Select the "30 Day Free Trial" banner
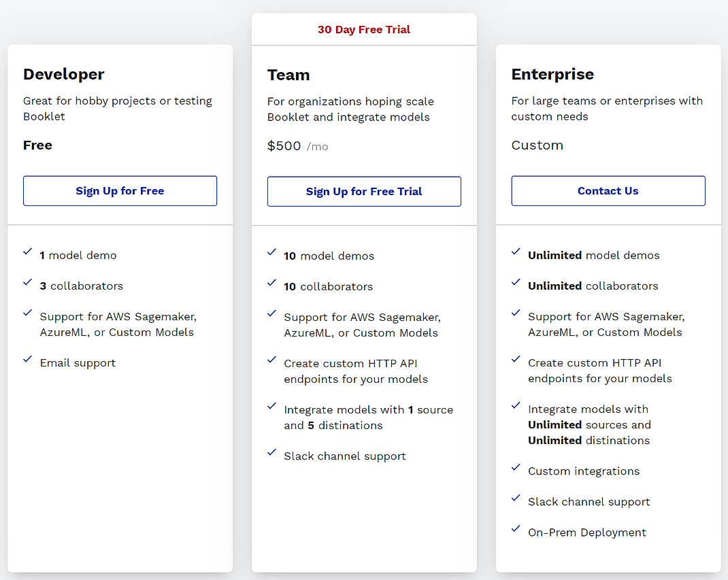The height and width of the screenshot is (580, 728). click(x=364, y=29)
